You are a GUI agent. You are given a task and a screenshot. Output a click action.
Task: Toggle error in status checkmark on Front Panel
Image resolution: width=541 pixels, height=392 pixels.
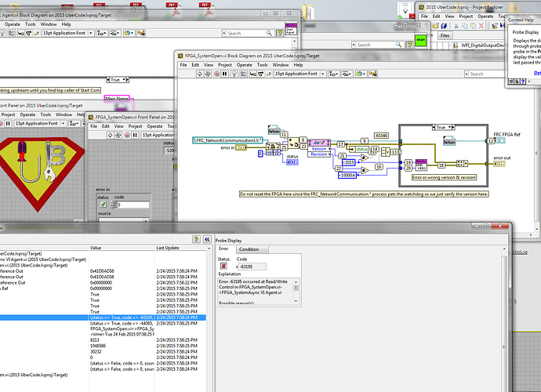103,205
